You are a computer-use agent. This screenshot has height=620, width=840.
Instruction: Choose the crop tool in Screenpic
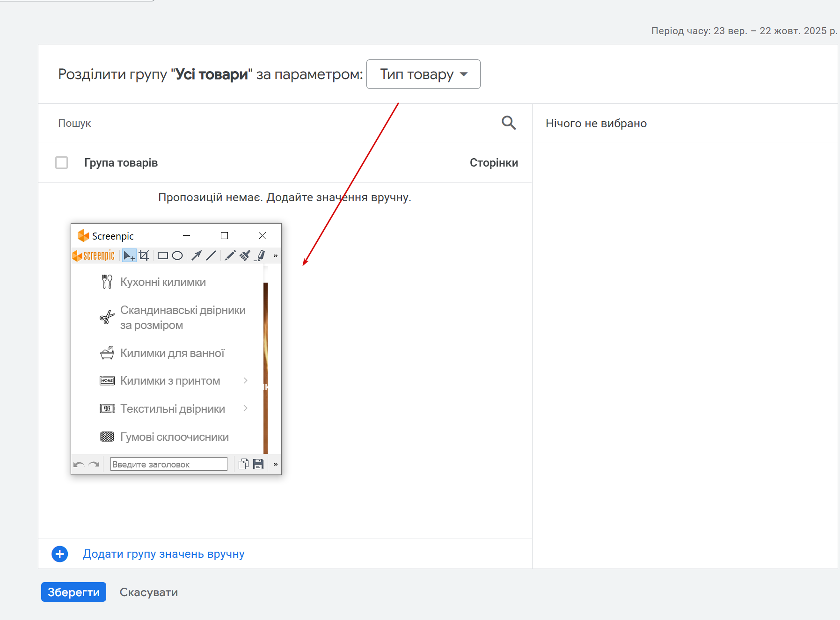[144, 255]
